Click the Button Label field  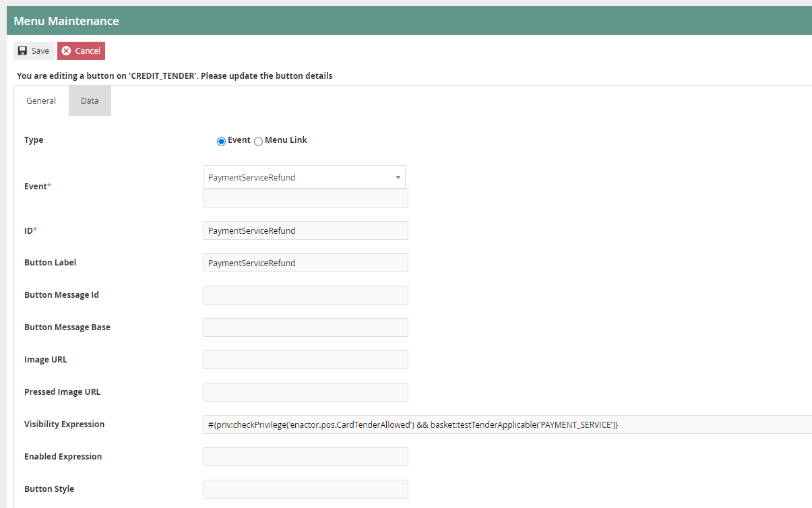point(305,262)
